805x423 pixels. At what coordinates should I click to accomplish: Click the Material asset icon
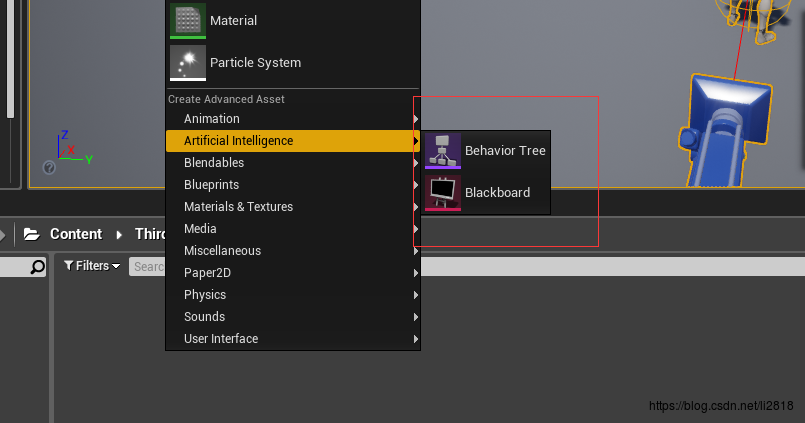(x=187, y=20)
